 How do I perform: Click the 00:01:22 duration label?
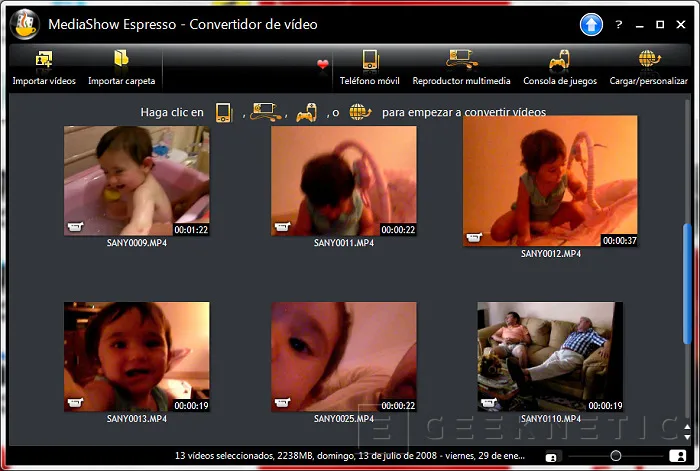click(x=191, y=230)
